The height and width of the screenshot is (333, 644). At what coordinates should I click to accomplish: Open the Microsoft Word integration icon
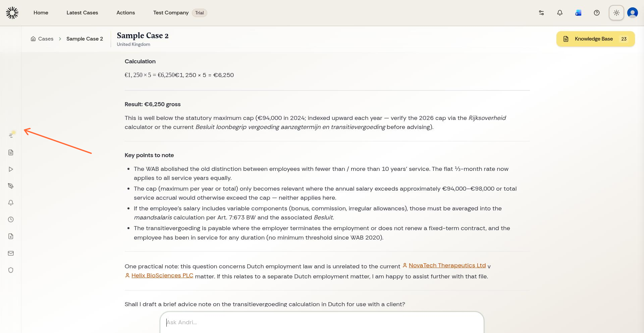[578, 13]
